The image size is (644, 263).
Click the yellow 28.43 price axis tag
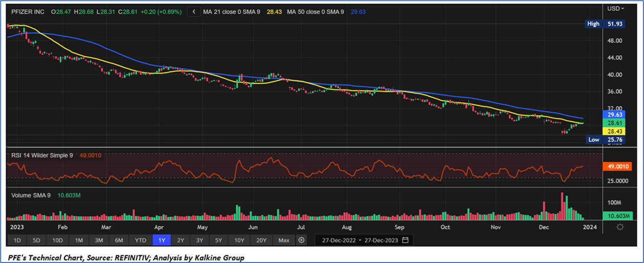pyautogui.click(x=615, y=131)
